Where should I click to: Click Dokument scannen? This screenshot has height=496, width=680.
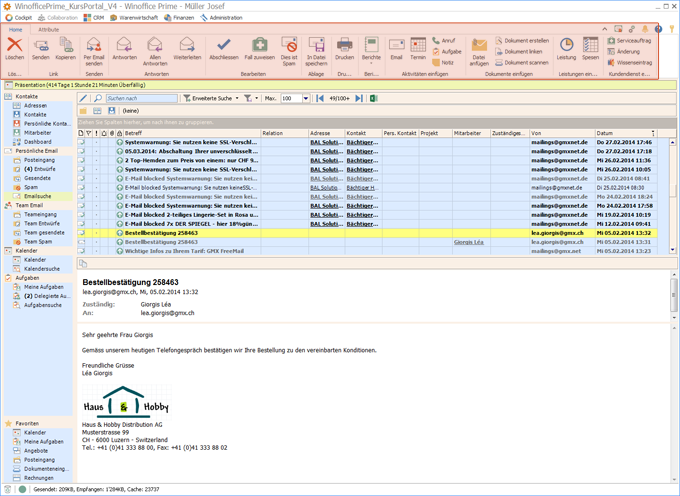pyautogui.click(x=522, y=62)
